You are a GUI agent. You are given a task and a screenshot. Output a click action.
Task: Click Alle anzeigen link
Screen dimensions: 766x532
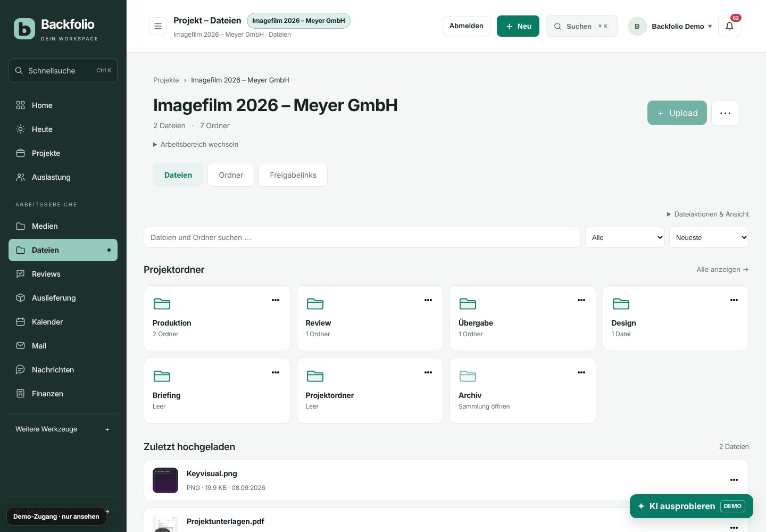pyautogui.click(x=722, y=270)
